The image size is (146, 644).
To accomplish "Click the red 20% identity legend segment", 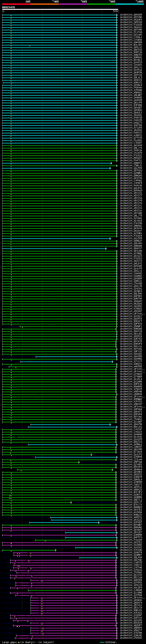I will click(16, 4).
